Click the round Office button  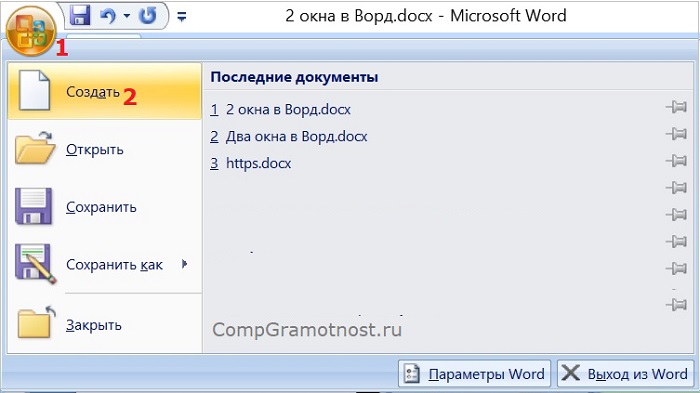[x=31, y=31]
